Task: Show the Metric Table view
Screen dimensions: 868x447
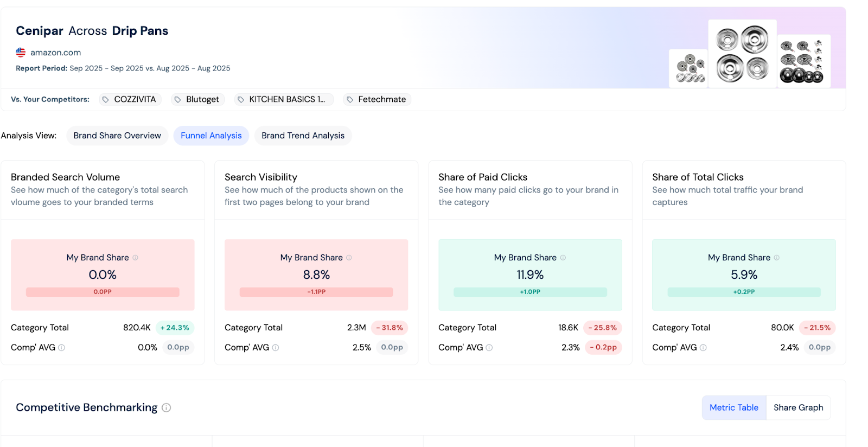Action: 734,408
